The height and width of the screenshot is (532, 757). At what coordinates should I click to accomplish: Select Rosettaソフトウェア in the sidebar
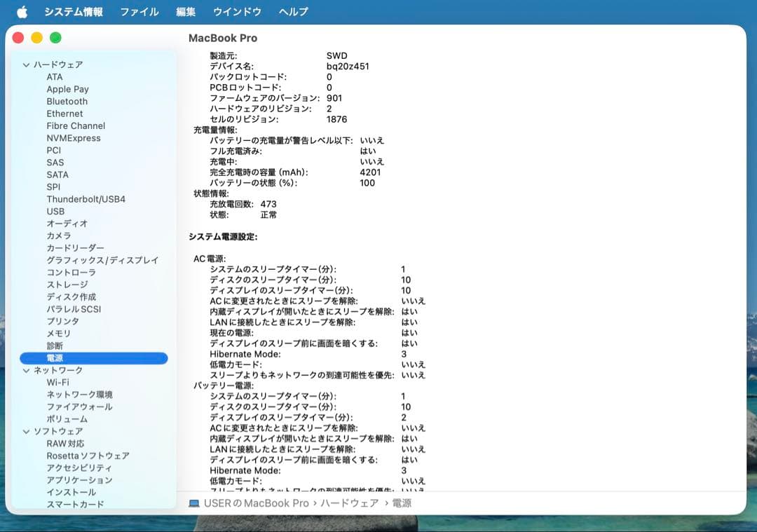coord(88,456)
